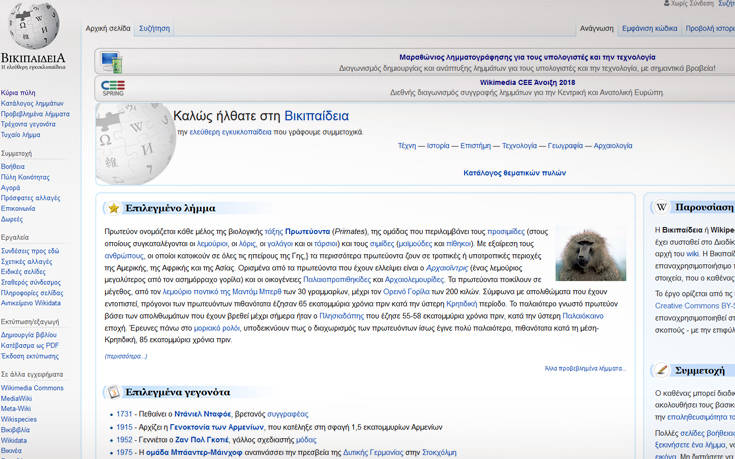Screen dimensions: 735x459
Task: Open the Ιστορία portal
Action: click(x=438, y=146)
